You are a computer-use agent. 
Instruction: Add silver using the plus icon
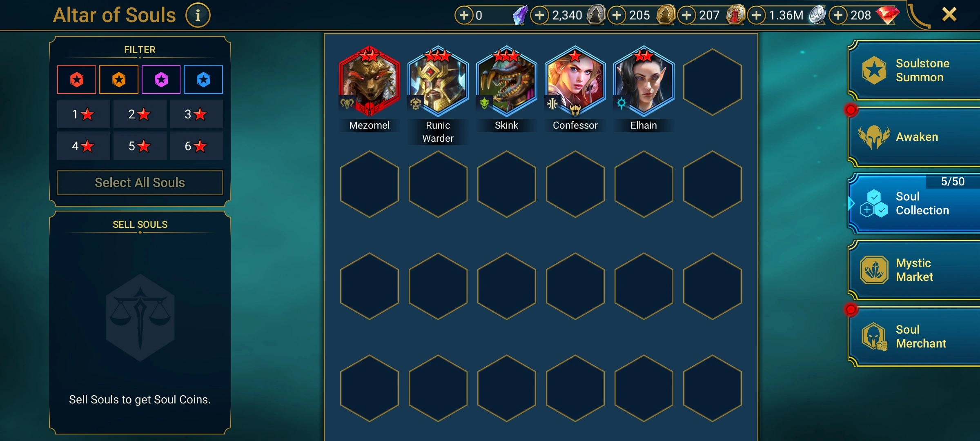[x=756, y=16]
